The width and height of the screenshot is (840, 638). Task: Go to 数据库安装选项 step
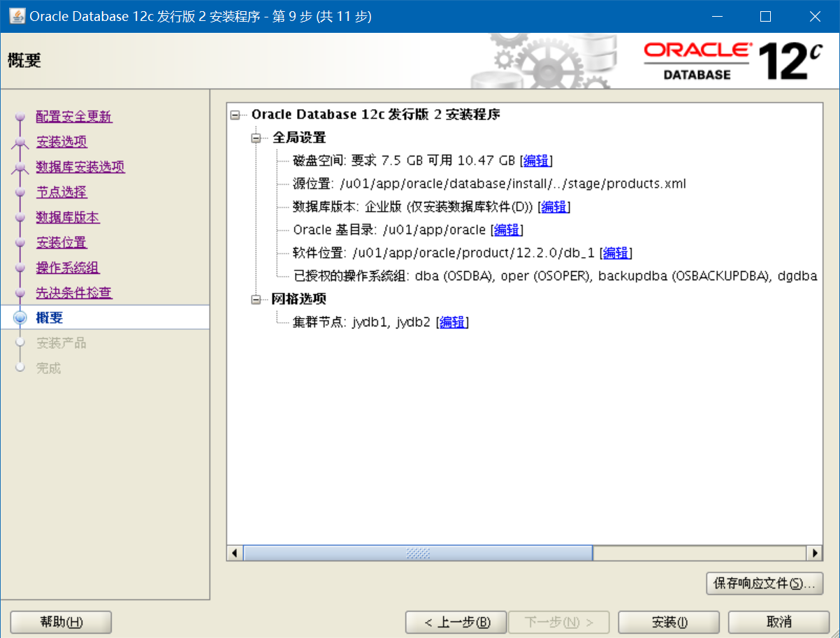pos(80,167)
